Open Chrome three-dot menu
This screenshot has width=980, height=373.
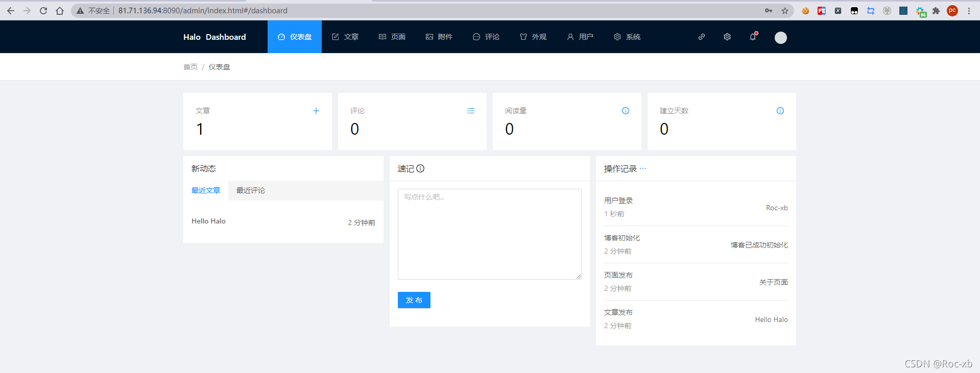click(969, 11)
